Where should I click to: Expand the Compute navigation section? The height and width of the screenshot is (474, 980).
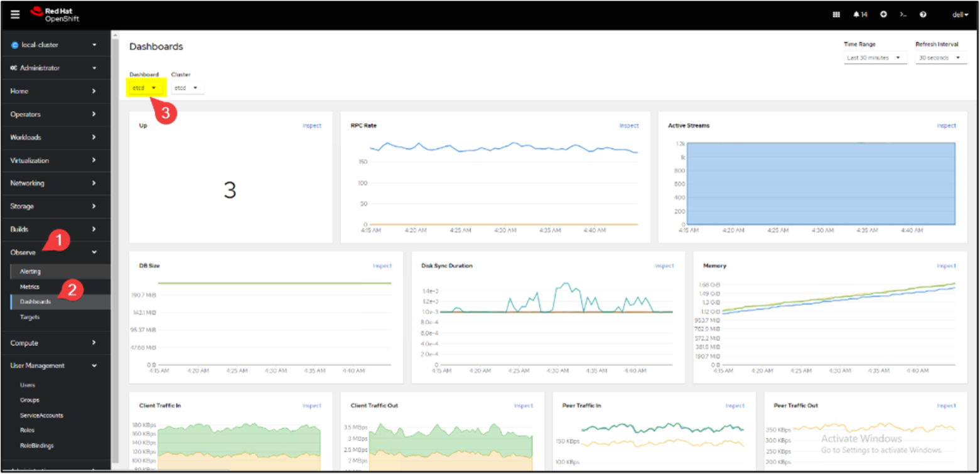click(x=56, y=343)
